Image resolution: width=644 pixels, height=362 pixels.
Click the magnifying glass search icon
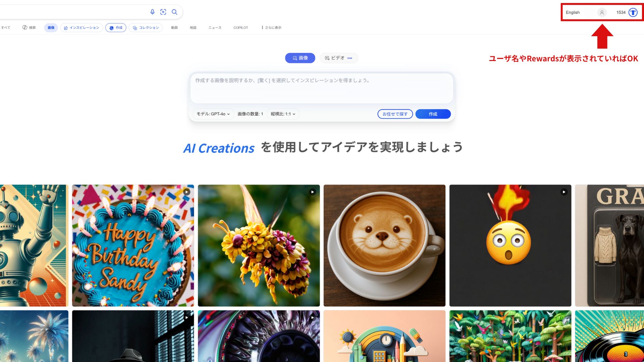tap(174, 12)
